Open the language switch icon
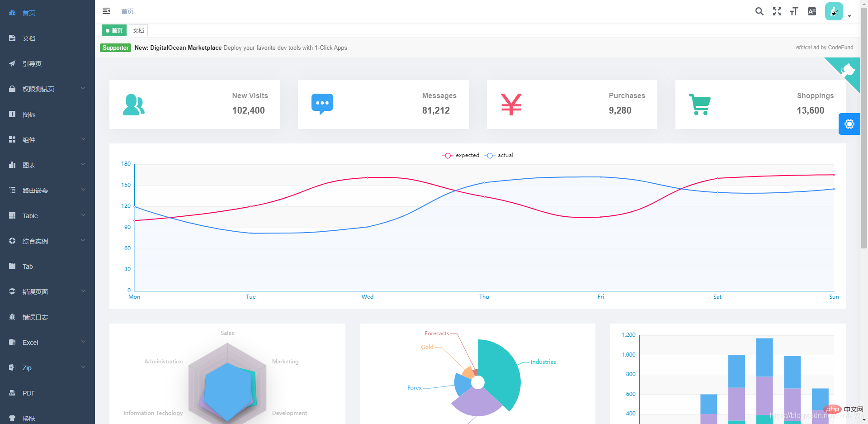The width and height of the screenshot is (868, 424). 812,11
